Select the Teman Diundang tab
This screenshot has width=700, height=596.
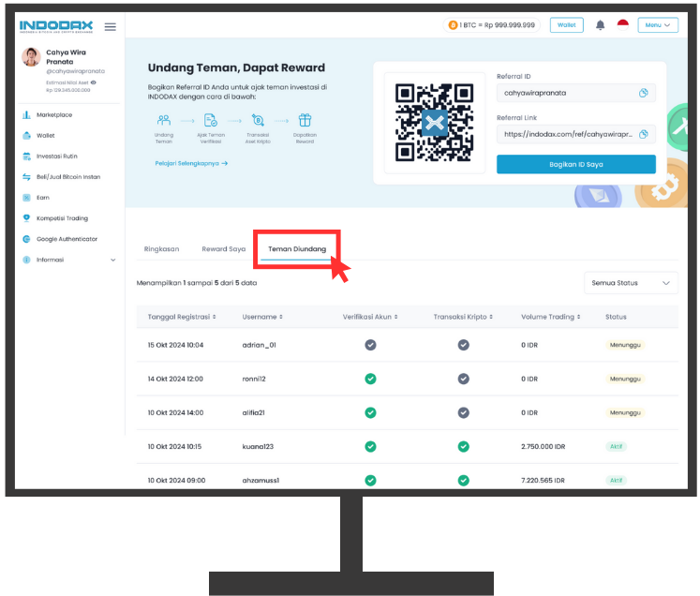pyautogui.click(x=297, y=249)
